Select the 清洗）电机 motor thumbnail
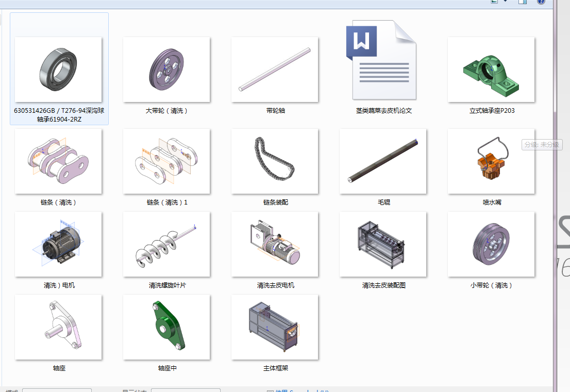The width and height of the screenshot is (570, 392). (58, 244)
